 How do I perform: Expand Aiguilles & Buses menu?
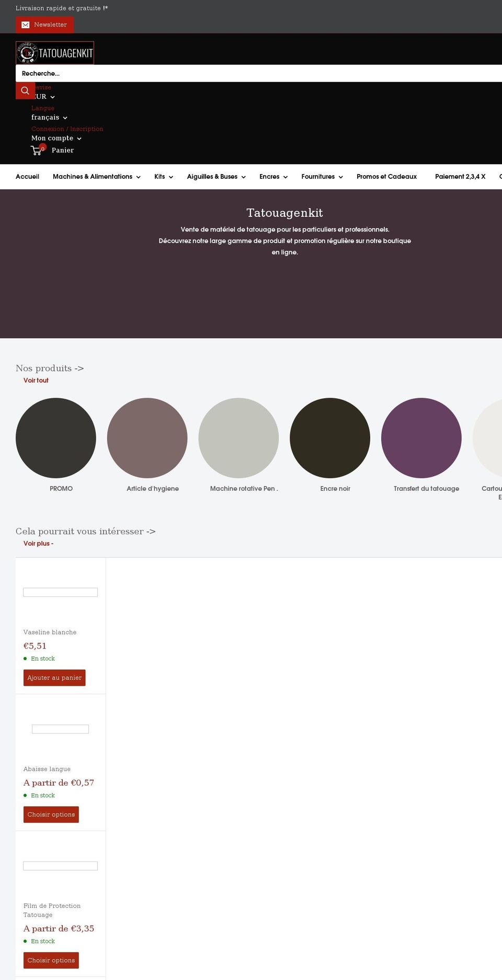(x=216, y=177)
